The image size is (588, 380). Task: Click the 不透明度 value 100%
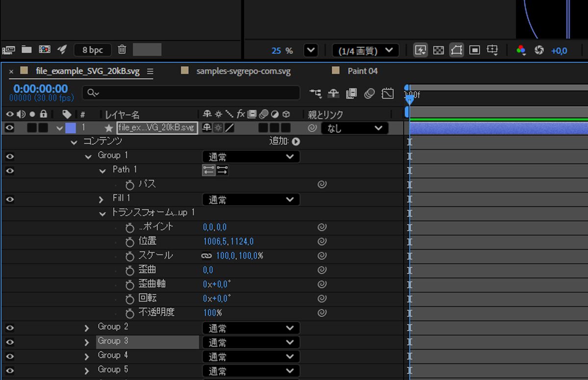pos(213,313)
